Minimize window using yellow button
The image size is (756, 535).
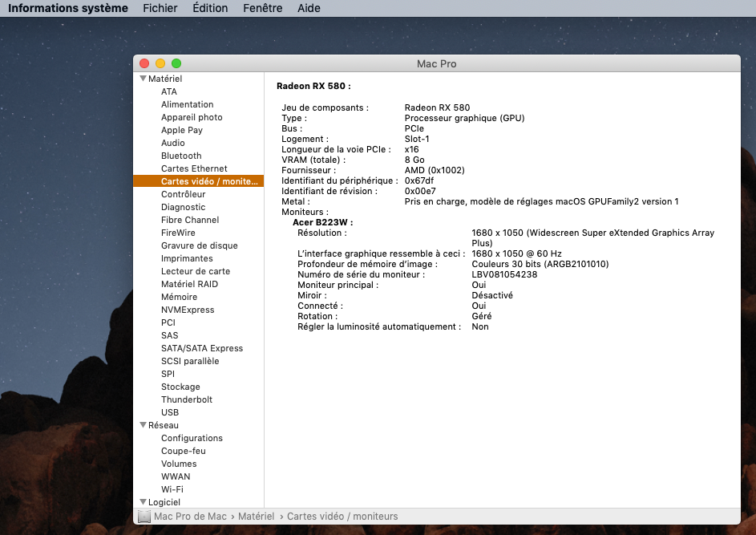(x=160, y=63)
